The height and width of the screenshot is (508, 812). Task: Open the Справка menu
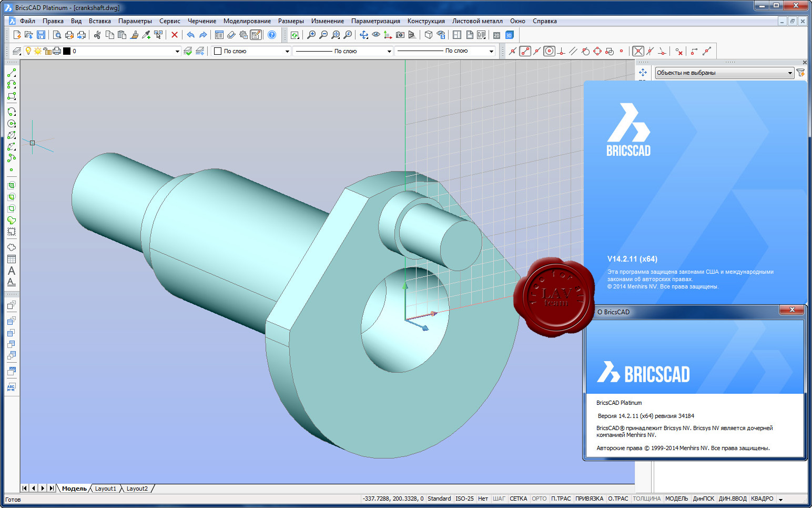[544, 21]
